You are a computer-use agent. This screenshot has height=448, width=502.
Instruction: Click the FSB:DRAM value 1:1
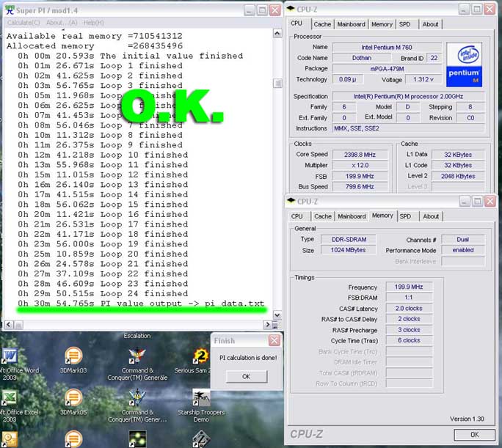409,298
